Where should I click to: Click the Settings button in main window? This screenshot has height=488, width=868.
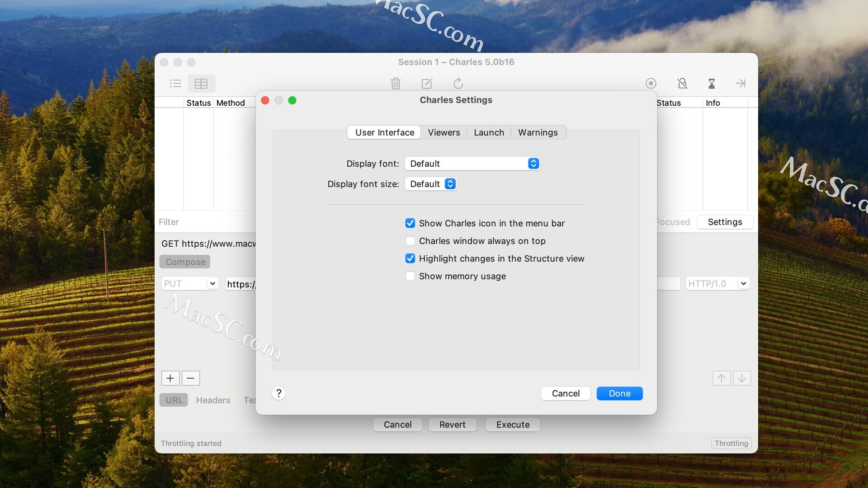pyautogui.click(x=725, y=222)
